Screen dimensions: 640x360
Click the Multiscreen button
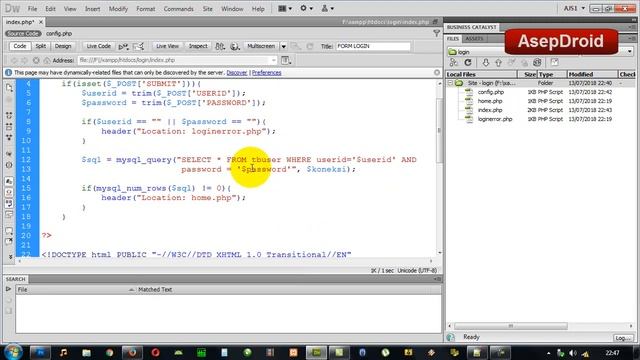click(x=261, y=46)
